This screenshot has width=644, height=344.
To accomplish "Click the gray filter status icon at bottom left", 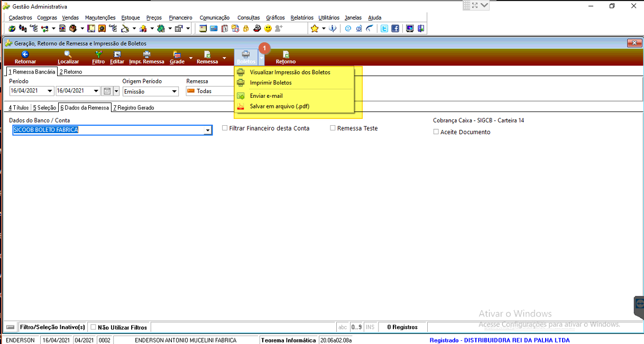I will tap(10, 327).
